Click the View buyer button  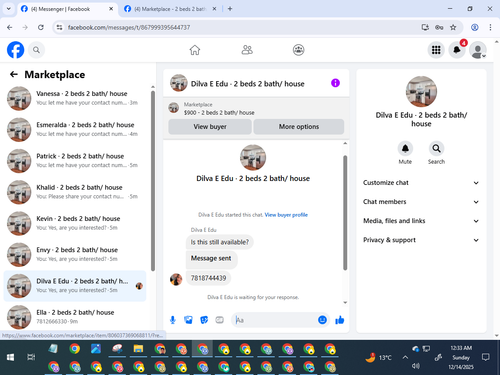point(210,127)
